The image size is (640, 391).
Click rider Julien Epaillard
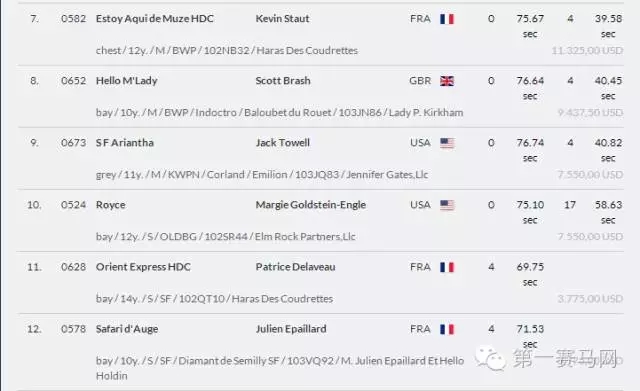tap(291, 329)
